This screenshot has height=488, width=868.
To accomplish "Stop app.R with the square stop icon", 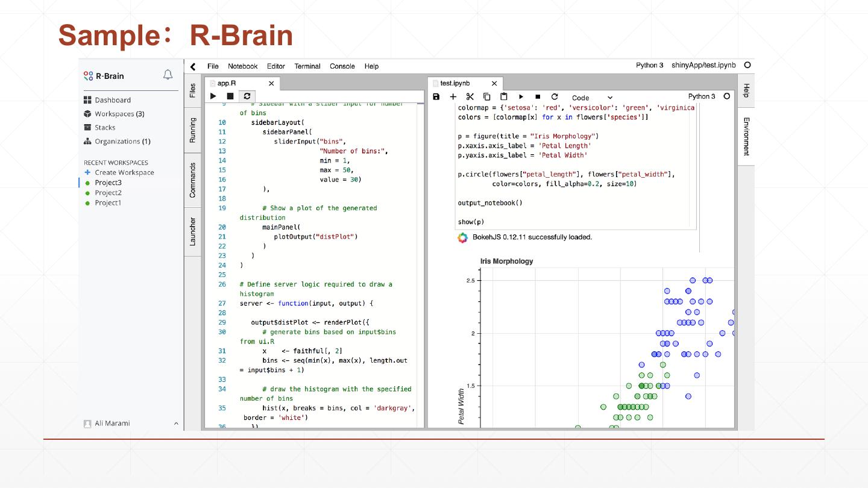I will (230, 96).
